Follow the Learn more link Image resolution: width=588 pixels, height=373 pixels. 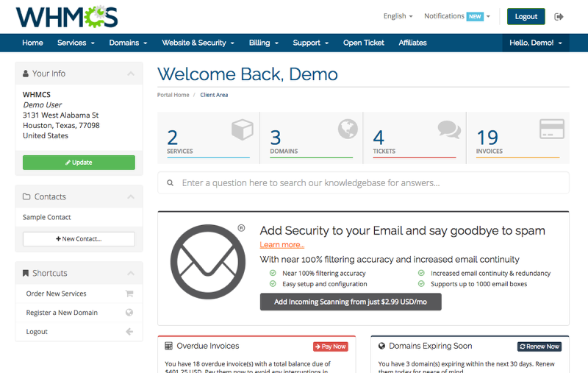282,245
